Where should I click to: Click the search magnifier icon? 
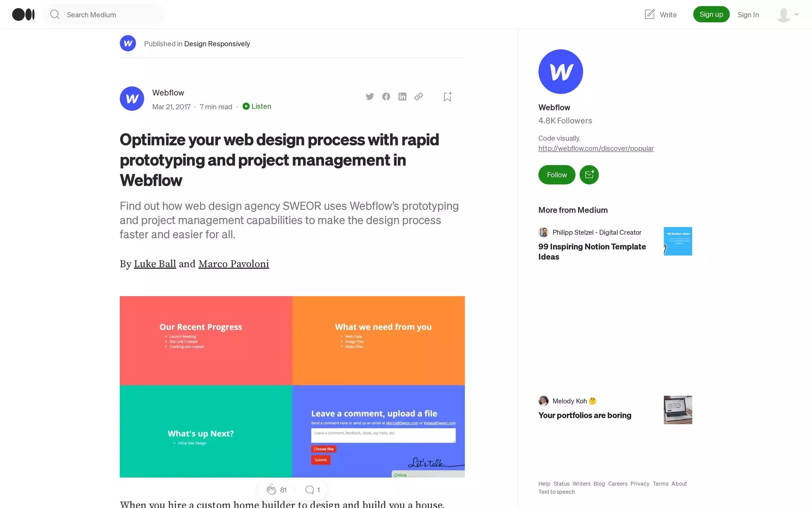point(55,14)
